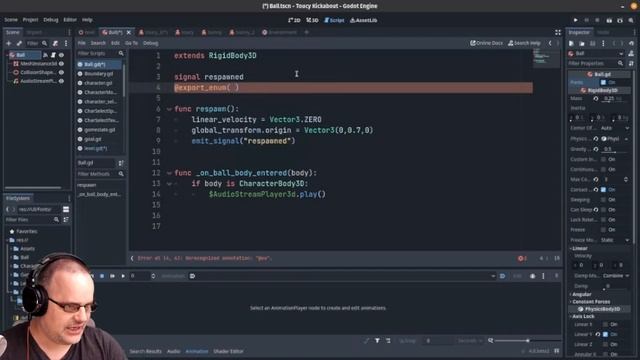Load a resource in Inspector toolbar
The image size is (640, 360).
coord(582,43)
